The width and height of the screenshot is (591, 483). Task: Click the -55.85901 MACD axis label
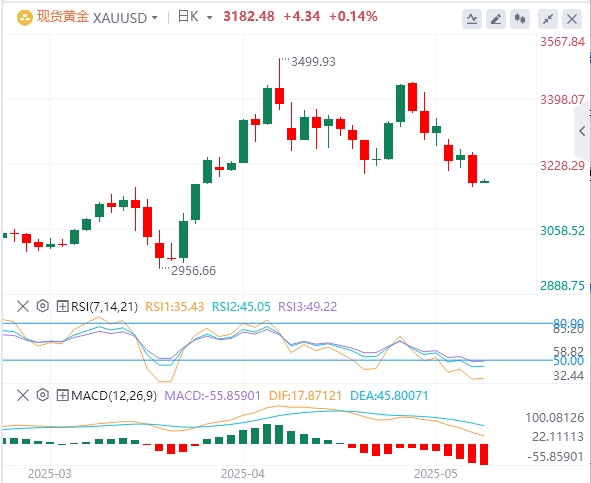(556, 457)
